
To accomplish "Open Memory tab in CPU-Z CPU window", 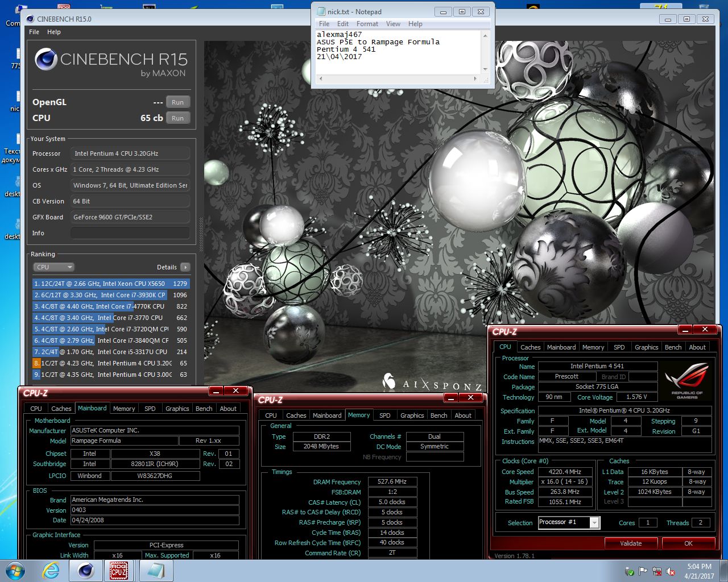I will pos(593,347).
